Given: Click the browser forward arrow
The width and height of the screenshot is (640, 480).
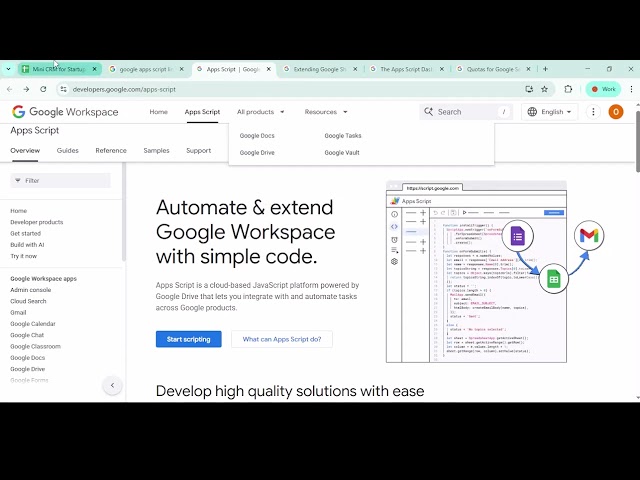Looking at the screenshot, I should 26,89.
